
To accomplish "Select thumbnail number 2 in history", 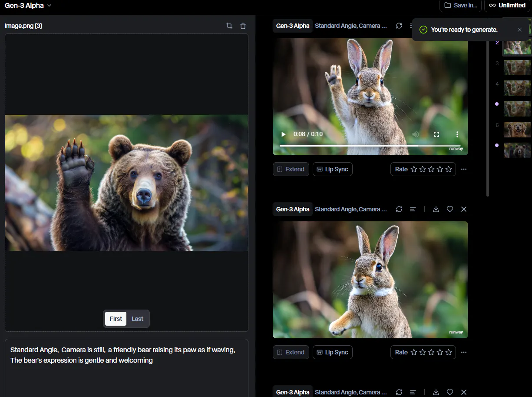I will pos(517,47).
